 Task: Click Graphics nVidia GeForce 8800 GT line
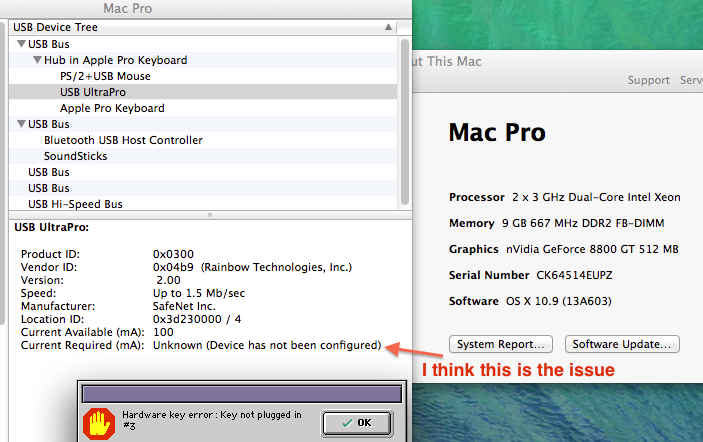[564, 249]
